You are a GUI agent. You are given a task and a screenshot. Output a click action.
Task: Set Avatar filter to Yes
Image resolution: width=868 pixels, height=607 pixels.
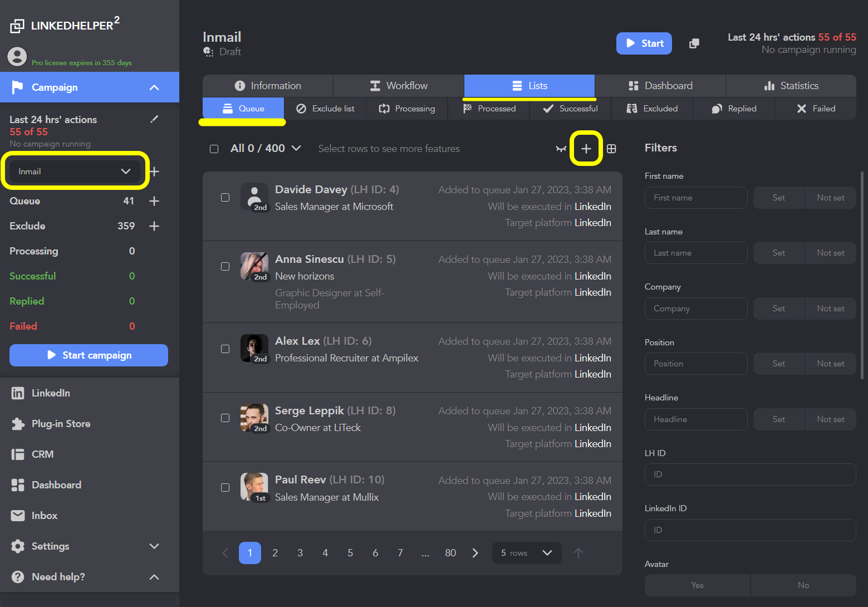point(697,585)
